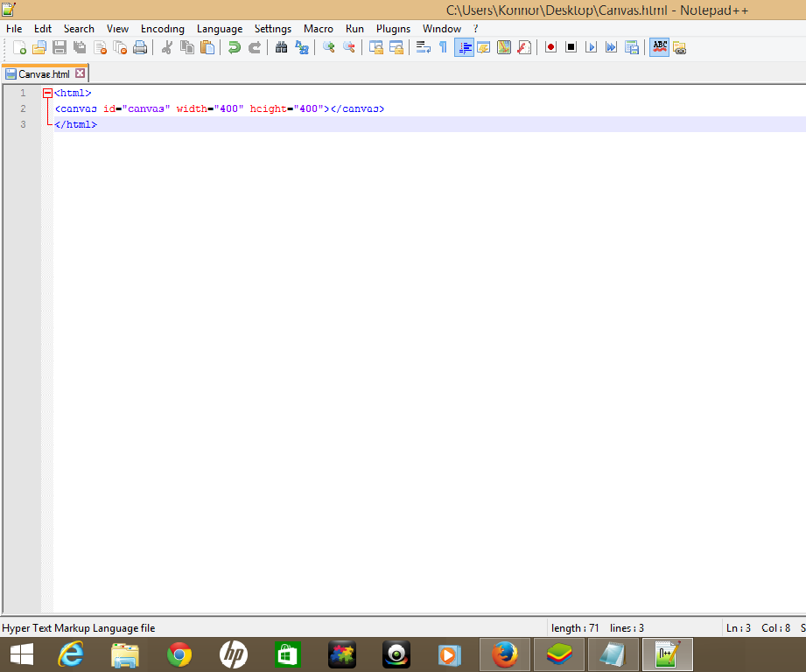
Task: Start macro recording with the red dot
Action: tap(550, 48)
